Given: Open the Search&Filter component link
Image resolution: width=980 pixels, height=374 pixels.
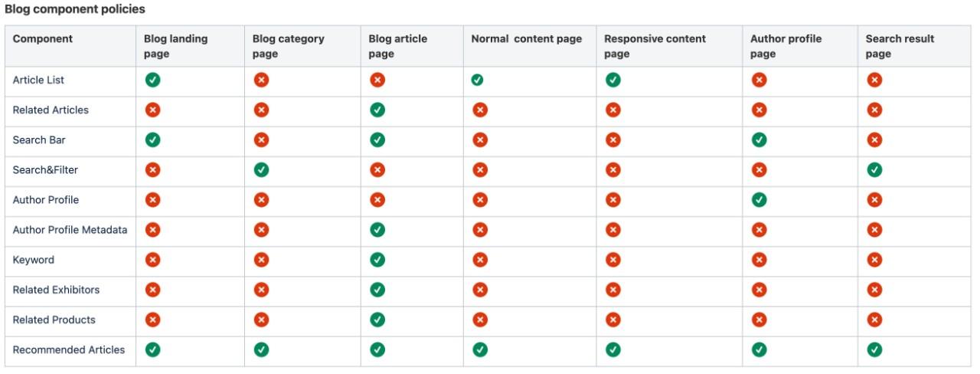Looking at the screenshot, I should (x=45, y=169).
